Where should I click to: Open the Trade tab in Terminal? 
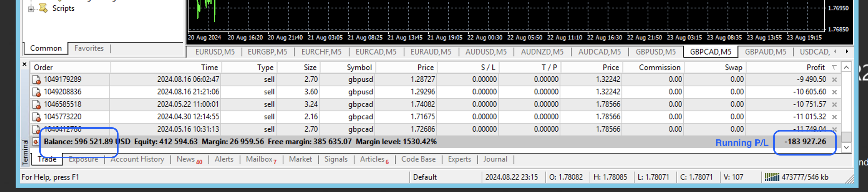click(x=47, y=159)
